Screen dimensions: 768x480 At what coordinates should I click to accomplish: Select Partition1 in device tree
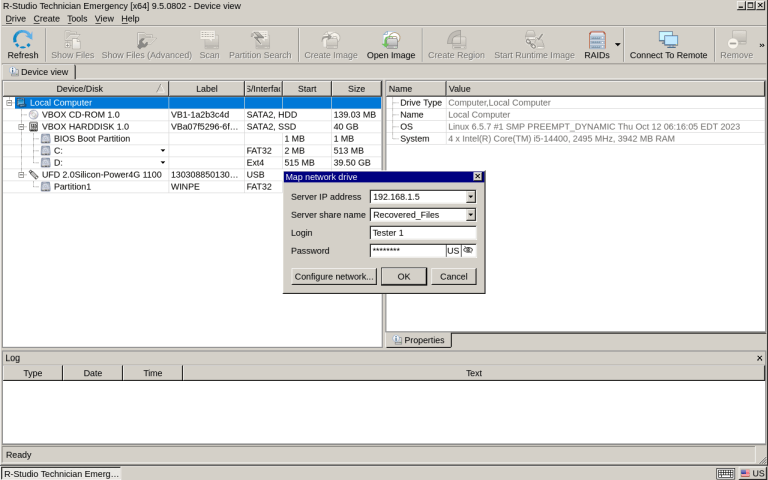[x=72, y=186]
